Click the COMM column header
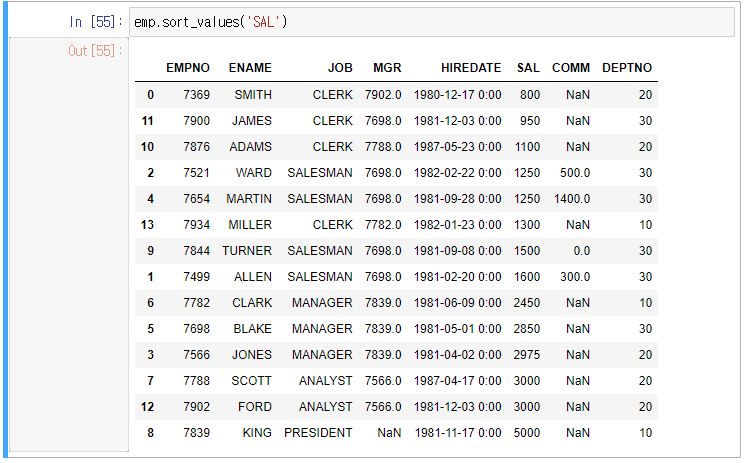This screenshot has height=463, width=745. [571, 68]
